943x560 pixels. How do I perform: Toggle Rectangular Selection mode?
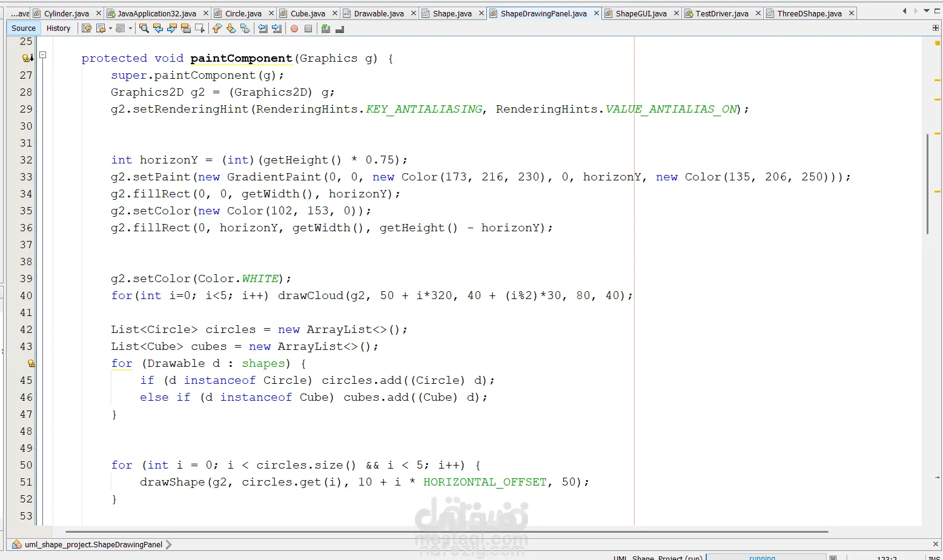point(200,28)
